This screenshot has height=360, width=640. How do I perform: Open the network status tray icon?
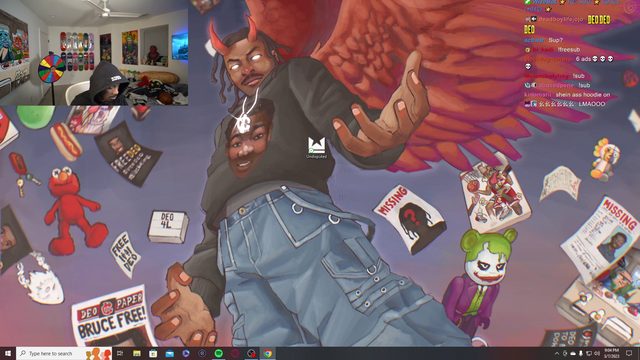[x=589, y=353]
